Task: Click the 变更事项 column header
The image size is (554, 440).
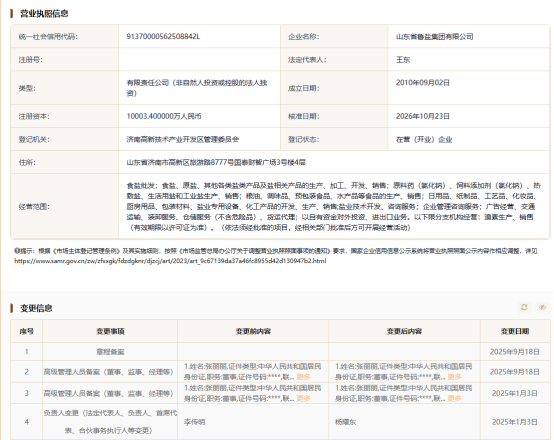Action: pos(110,331)
